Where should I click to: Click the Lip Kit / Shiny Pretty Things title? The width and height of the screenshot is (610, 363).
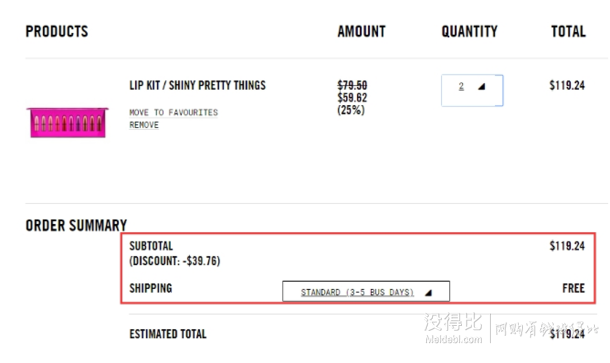click(x=197, y=85)
